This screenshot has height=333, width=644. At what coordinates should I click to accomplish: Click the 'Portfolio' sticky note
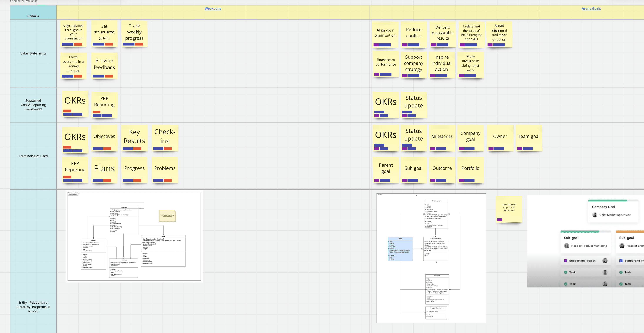point(470,170)
